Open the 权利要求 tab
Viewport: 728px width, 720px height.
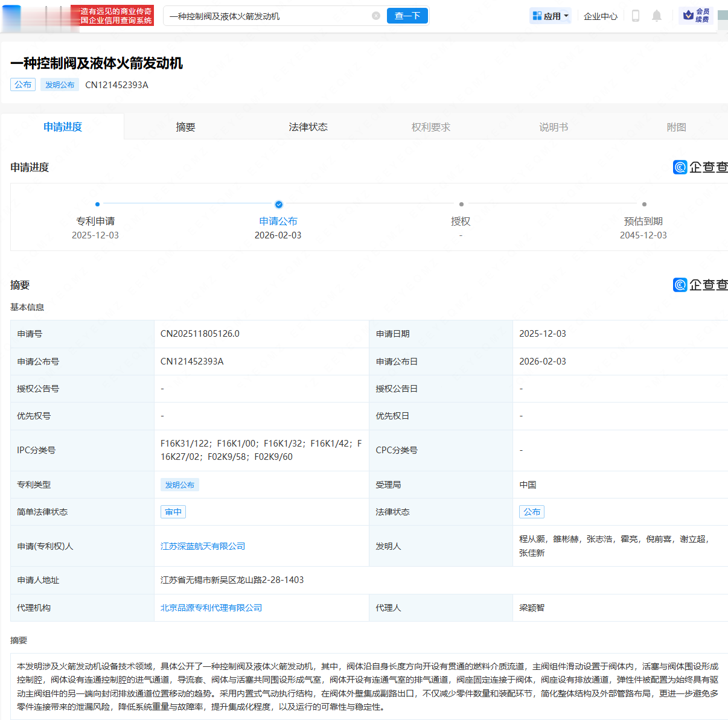[x=431, y=127]
